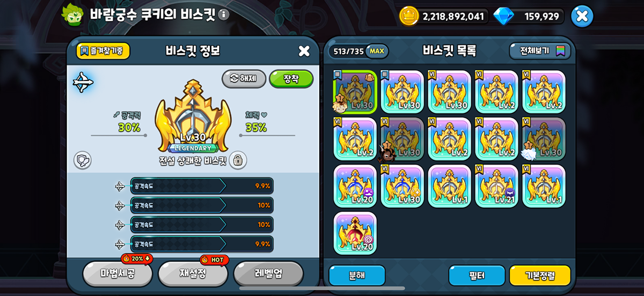Click the airplane attribute icon at top-left

point(83,82)
